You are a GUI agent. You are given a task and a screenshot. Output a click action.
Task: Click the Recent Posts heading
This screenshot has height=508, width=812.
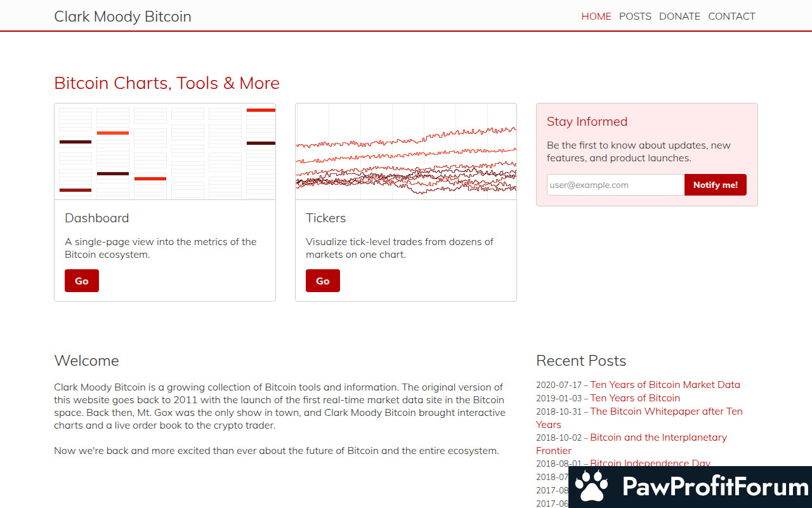point(581,361)
